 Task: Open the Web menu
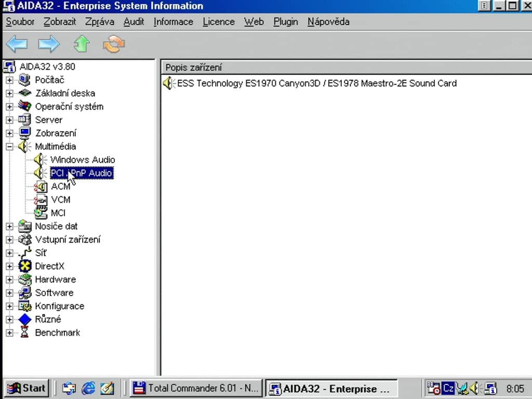[x=254, y=22]
